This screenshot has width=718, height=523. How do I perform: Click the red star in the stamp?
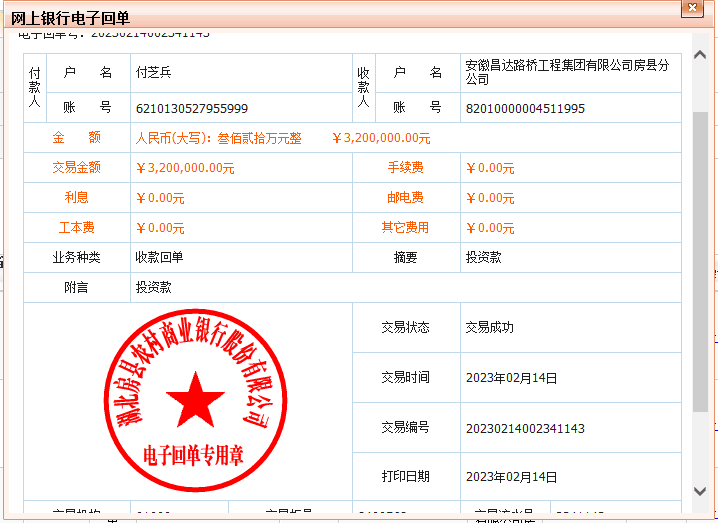[195, 397]
